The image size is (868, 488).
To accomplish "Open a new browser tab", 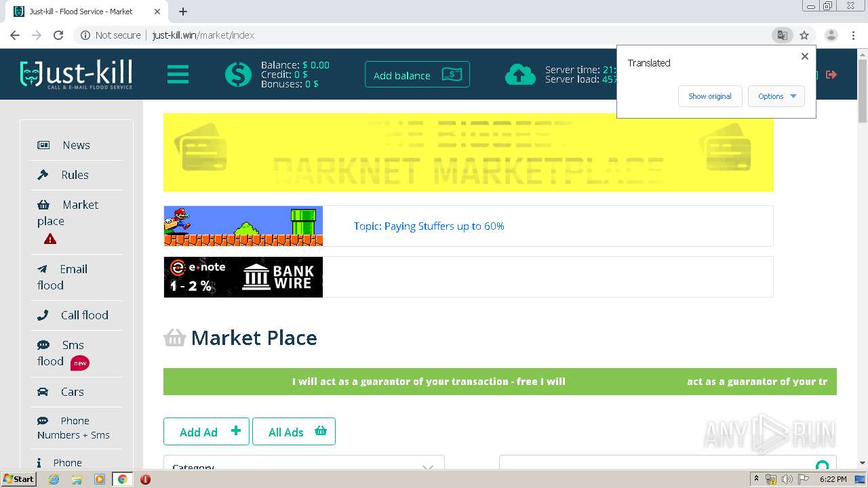I will coord(183,12).
